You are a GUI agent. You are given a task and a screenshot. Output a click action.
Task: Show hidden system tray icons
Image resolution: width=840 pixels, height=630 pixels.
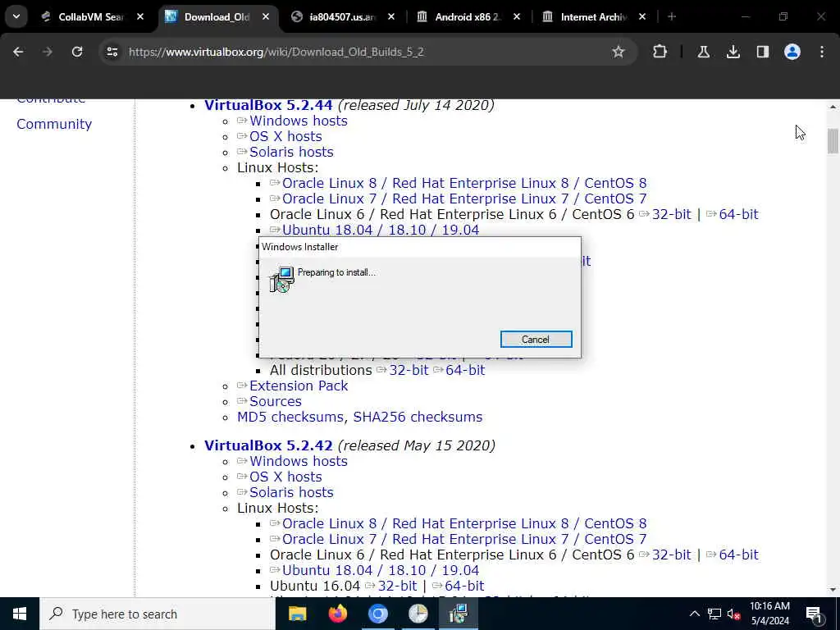coord(694,614)
